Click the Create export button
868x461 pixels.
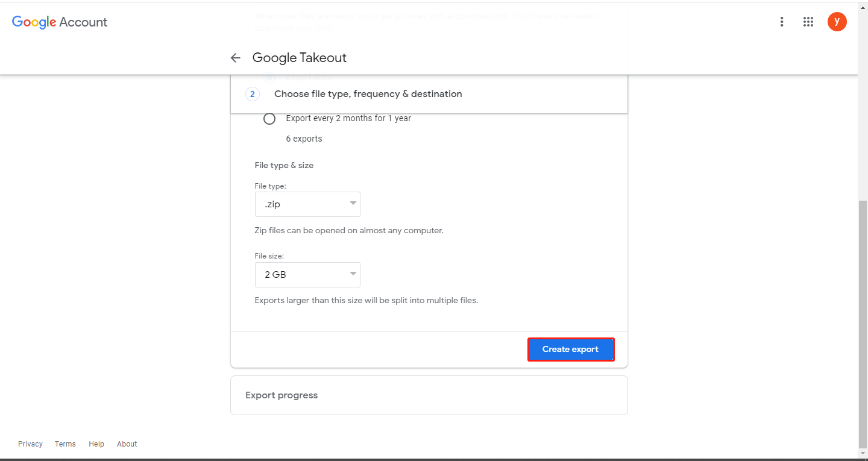tap(570, 349)
